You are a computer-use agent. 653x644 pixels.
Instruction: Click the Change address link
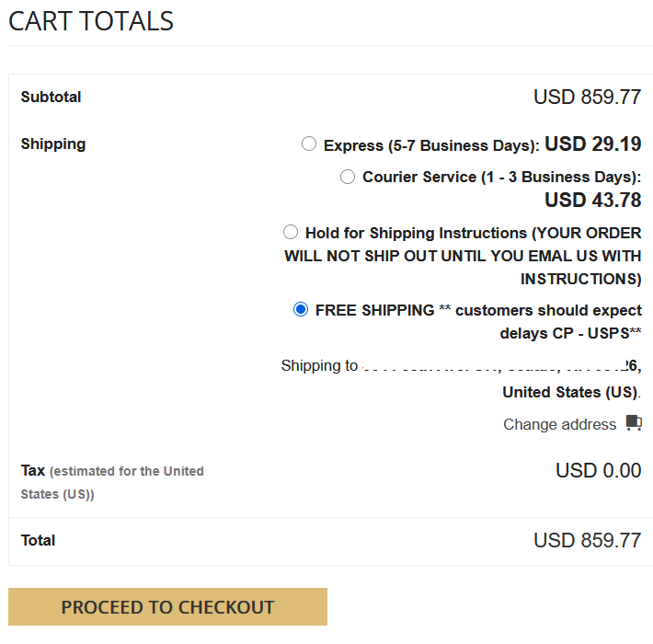[559, 424]
